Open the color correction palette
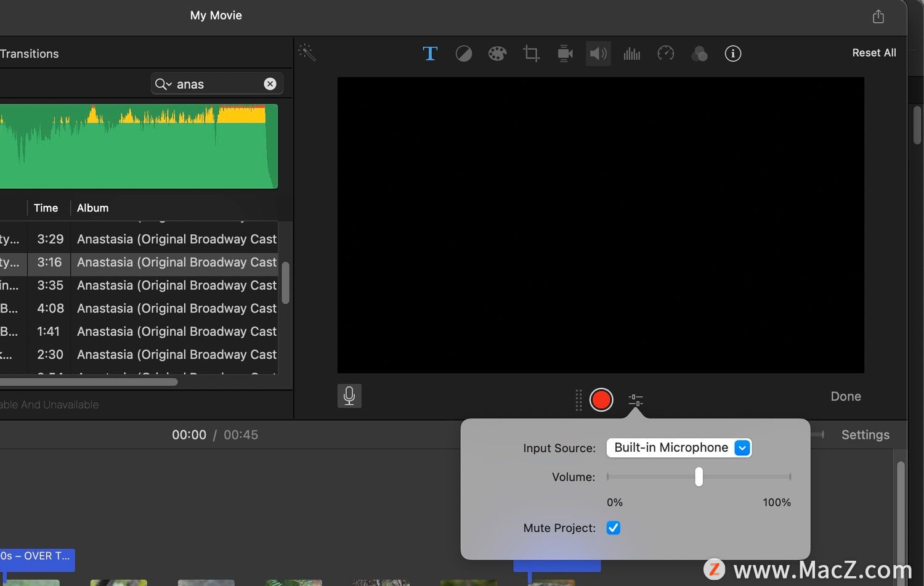This screenshot has height=586, width=924. 497,54
